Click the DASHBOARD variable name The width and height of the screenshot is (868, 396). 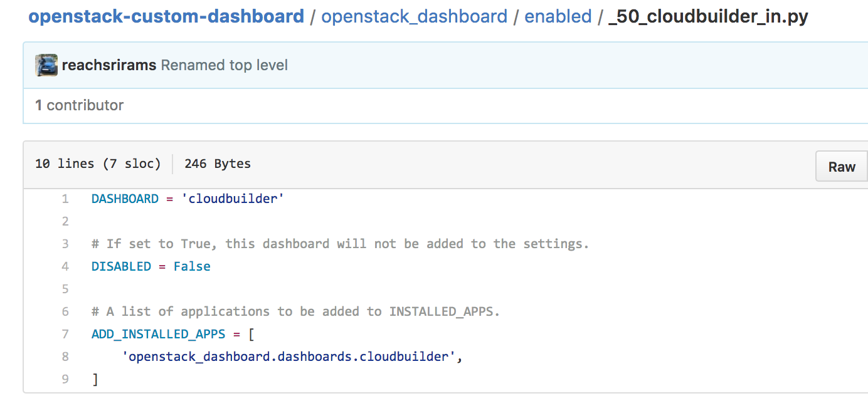125,199
